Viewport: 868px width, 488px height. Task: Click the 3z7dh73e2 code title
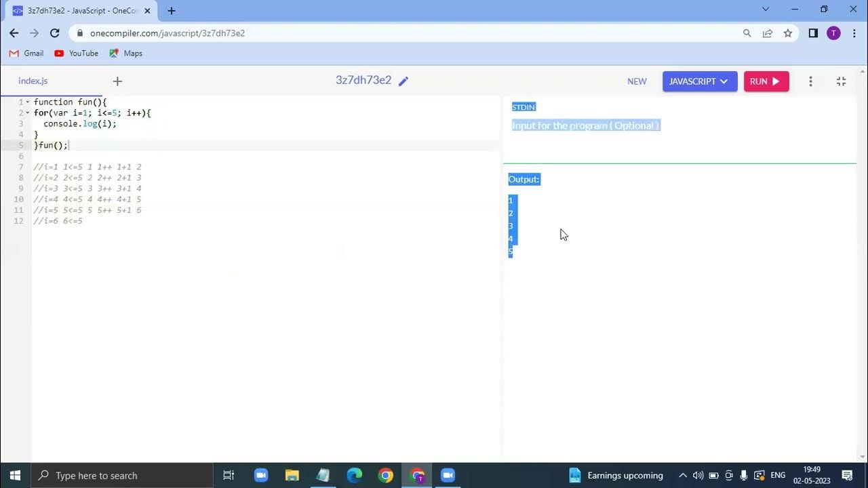(363, 80)
